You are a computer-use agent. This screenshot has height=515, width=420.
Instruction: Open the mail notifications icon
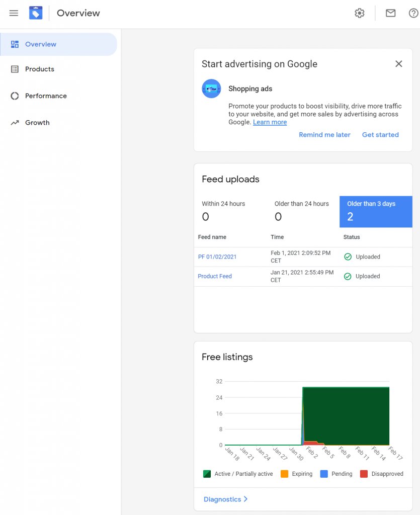pyautogui.click(x=390, y=13)
